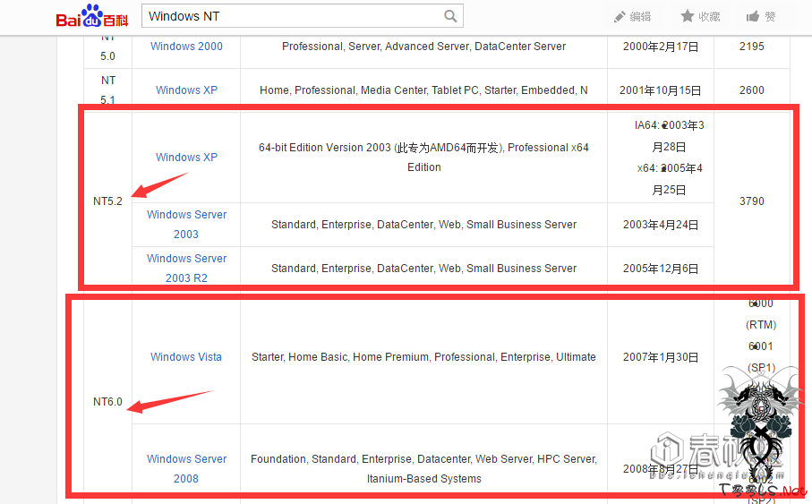
Task: Open the Windows Vista link
Action: (x=186, y=357)
